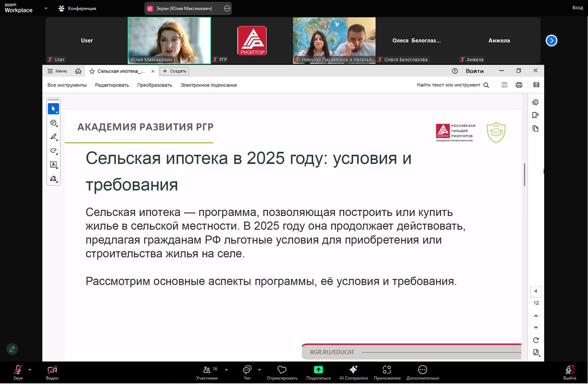Pick the highlighter pen tool
Viewport: 588px width, 384px height.
click(53, 137)
